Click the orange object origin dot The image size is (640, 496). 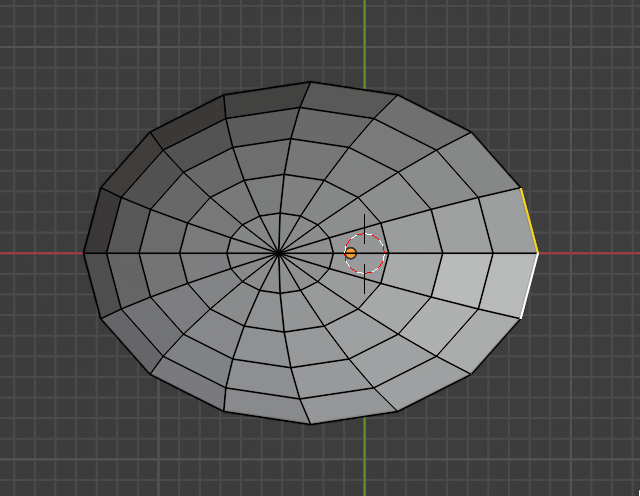(x=351, y=253)
